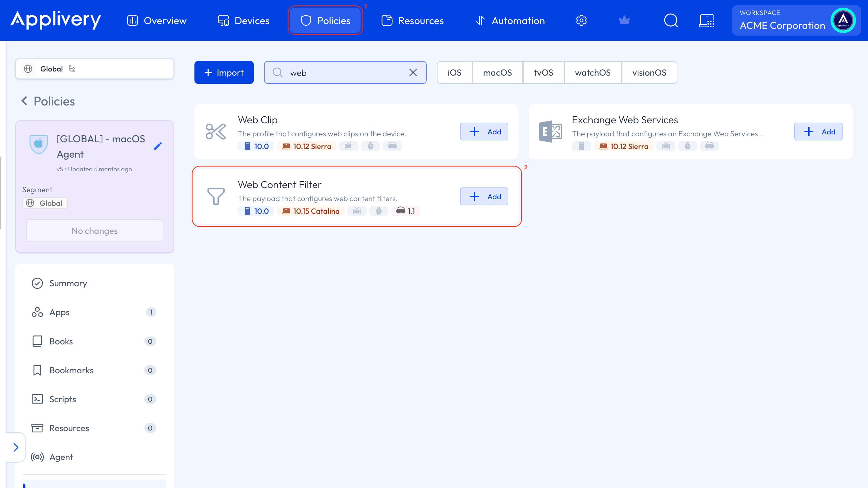The height and width of the screenshot is (488, 868).
Task: Add the Web Clip payload
Action: (x=484, y=132)
